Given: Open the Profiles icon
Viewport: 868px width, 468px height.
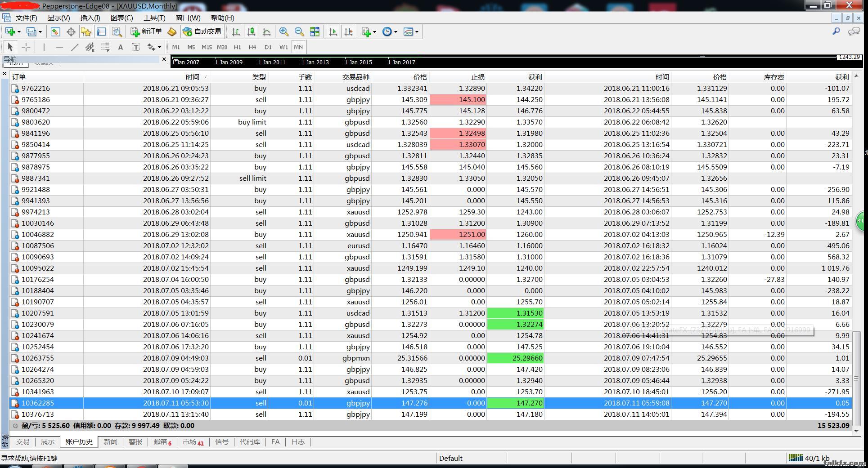Looking at the screenshot, I should click(31, 31).
